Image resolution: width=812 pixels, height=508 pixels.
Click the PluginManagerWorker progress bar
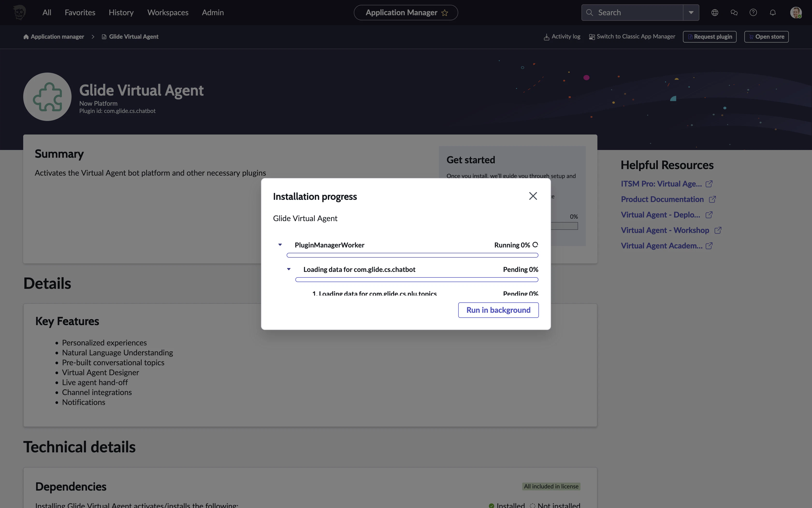click(x=412, y=255)
